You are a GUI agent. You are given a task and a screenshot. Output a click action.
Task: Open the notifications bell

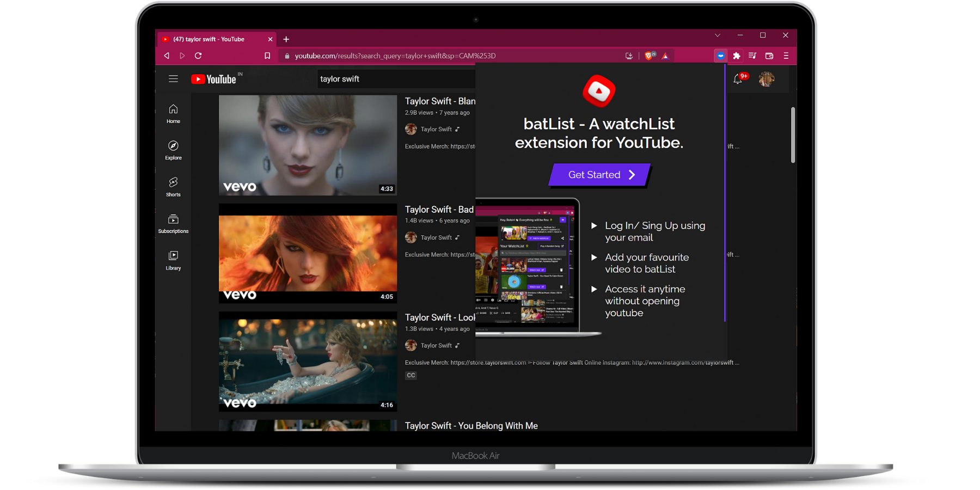point(738,79)
